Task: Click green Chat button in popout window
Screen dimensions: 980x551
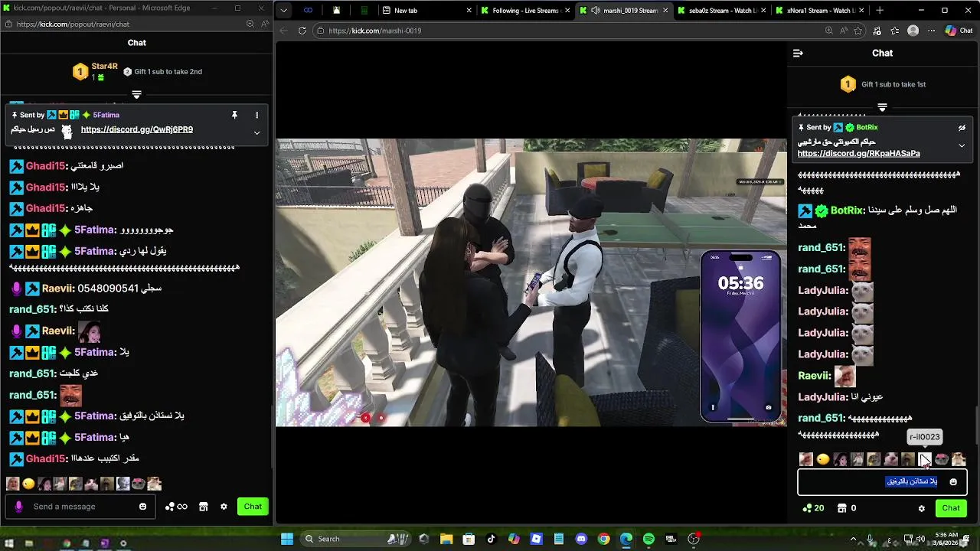Action: [x=253, y=507]
